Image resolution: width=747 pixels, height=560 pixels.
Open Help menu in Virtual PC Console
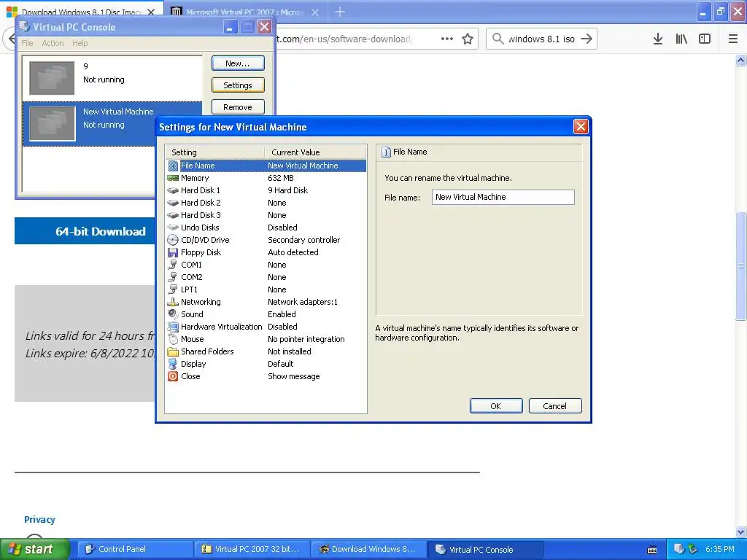80,43
